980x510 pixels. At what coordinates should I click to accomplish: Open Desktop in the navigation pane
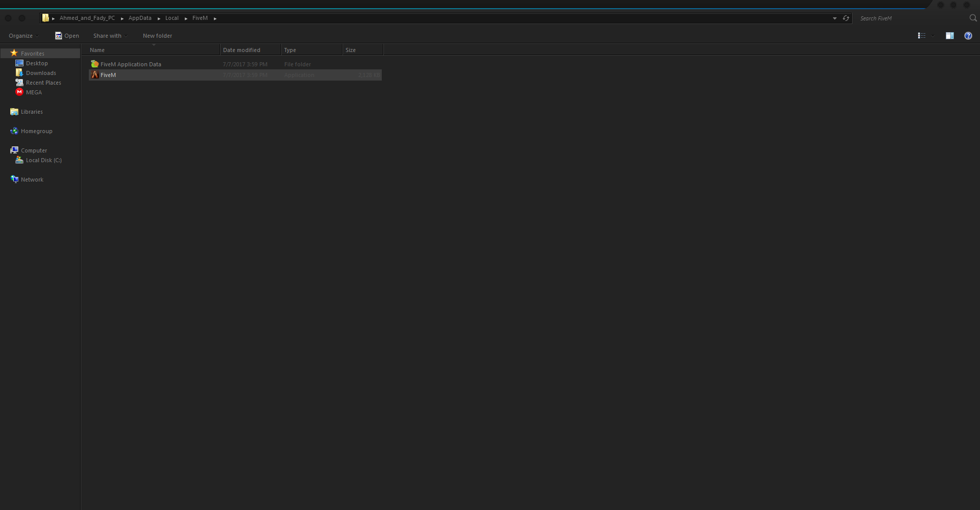pos(37,63)
